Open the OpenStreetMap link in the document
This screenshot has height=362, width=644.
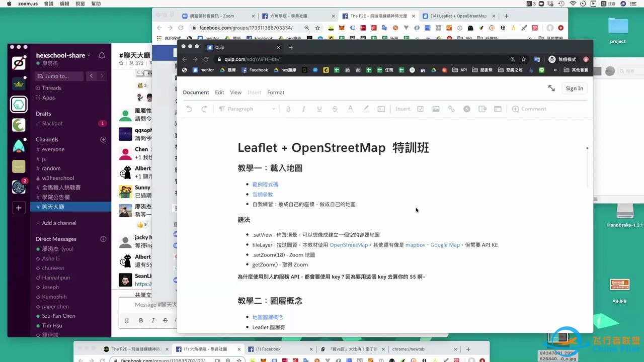coord(349,245)
